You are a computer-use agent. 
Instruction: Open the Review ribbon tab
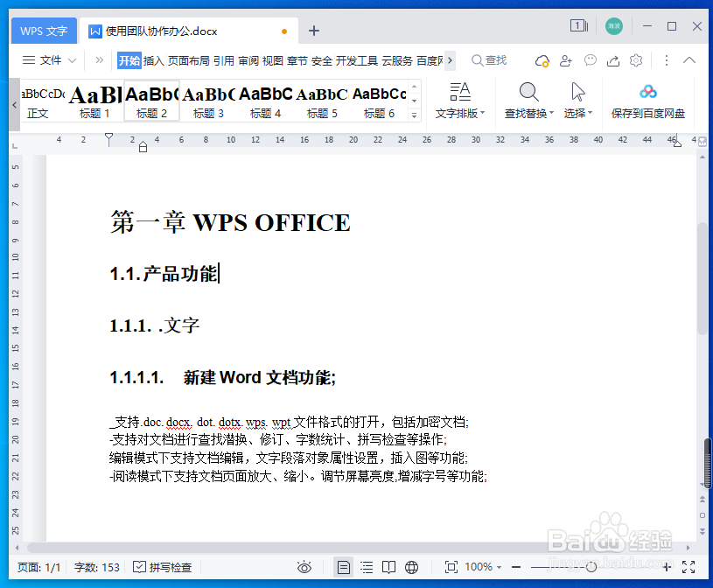click(248, 60)
